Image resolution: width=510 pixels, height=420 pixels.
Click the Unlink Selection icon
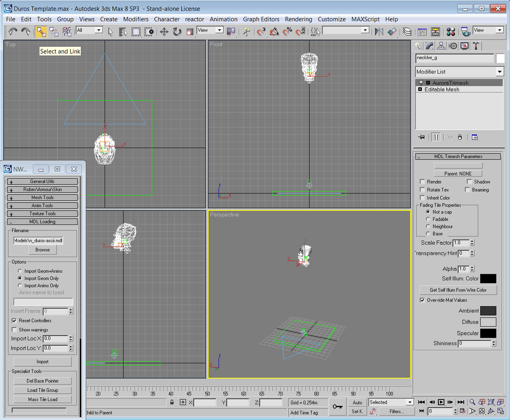[54, 31]
